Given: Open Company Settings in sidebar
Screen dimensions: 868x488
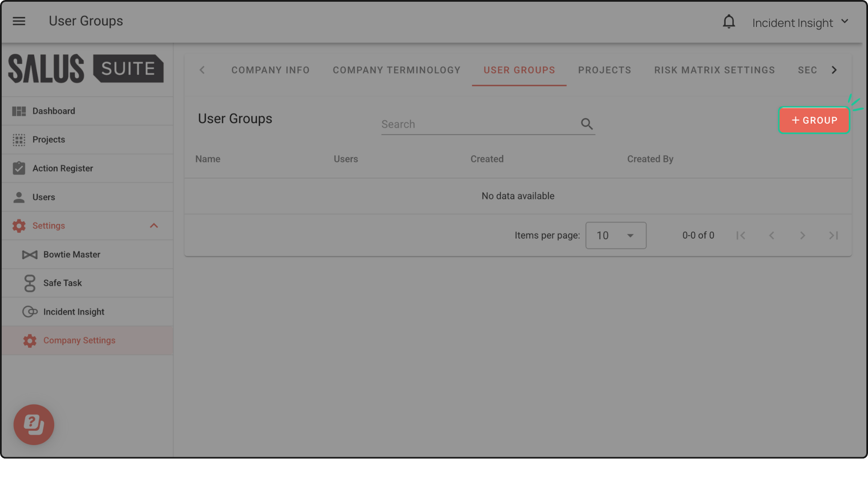Looking at the screenshot, I should (x=79, y=341).
